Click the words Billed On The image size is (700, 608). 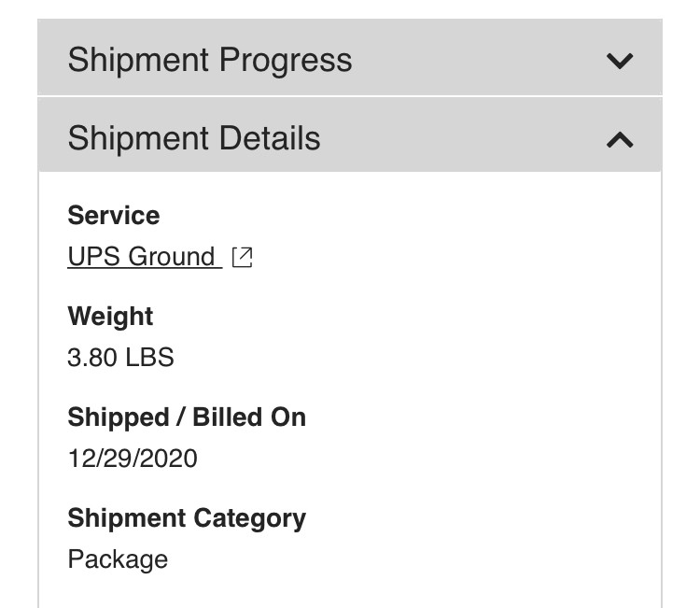coord(249,417)
